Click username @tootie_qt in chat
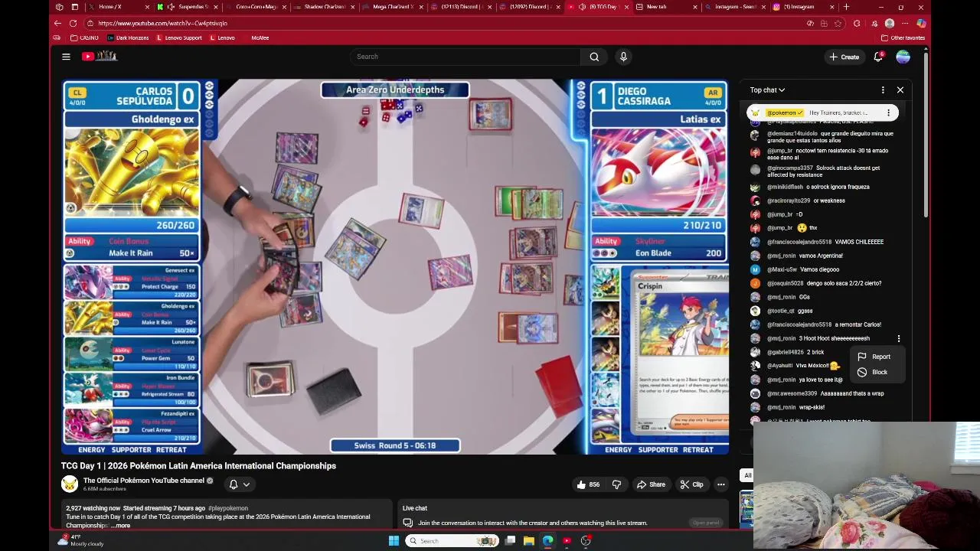Viewport: 980px width, 551px height. [x=781, y=311]
